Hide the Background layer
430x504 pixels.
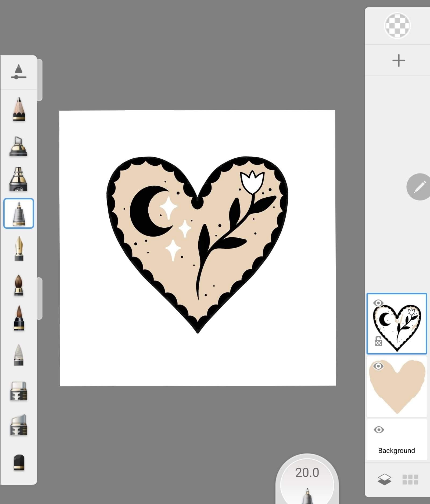[x=379, y=430]
